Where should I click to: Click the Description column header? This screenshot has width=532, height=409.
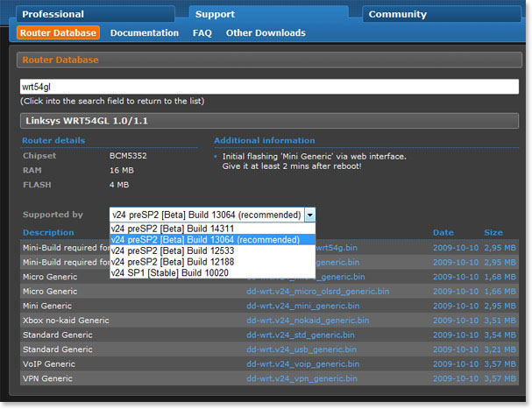(48, 233)
